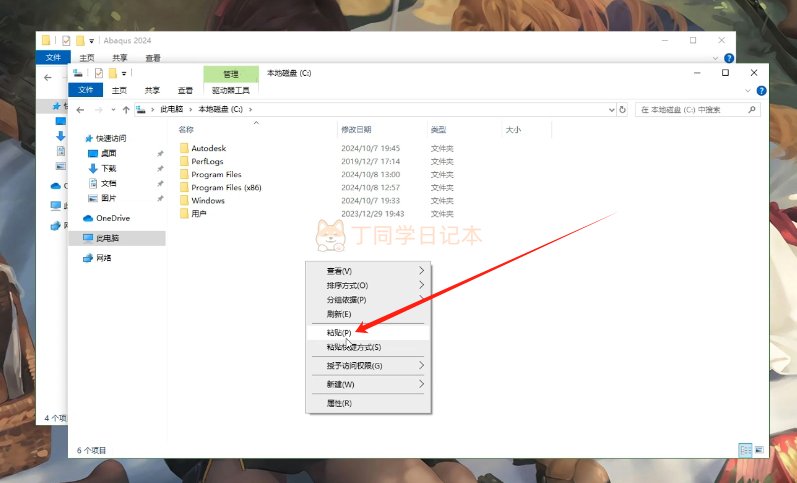Switch to details view icon in status bar

(x=745, y=450)
